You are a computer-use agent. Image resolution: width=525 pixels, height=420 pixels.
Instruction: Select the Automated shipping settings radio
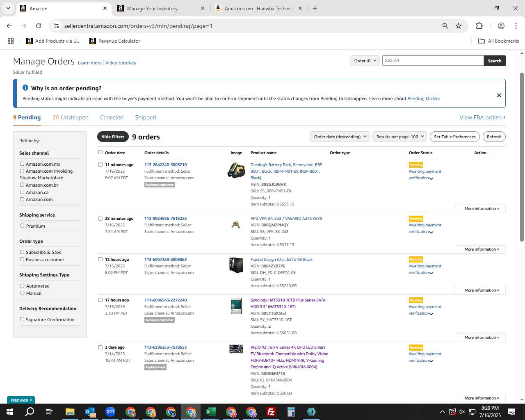(22, 285)
